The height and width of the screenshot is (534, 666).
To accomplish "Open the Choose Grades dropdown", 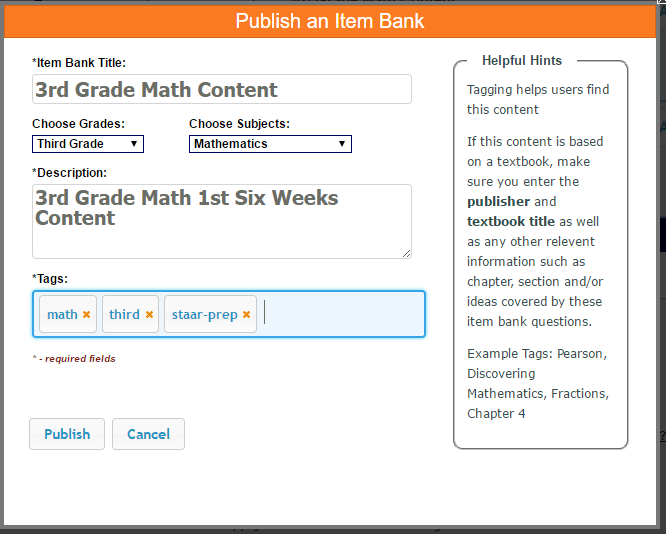I will (88, 144).
